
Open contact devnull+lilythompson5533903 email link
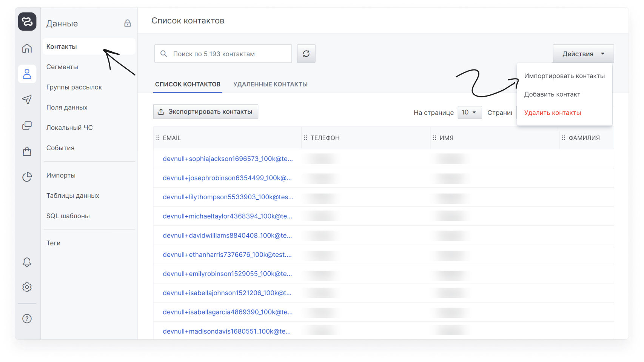click(228, 197)
